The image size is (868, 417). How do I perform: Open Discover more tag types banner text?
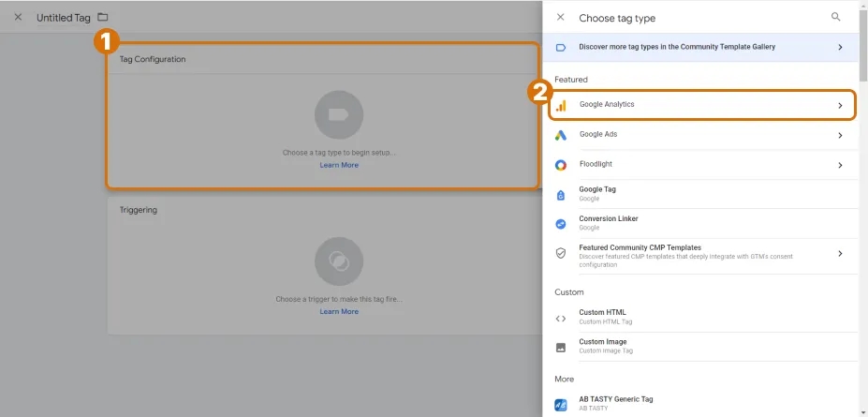(677, 47)
